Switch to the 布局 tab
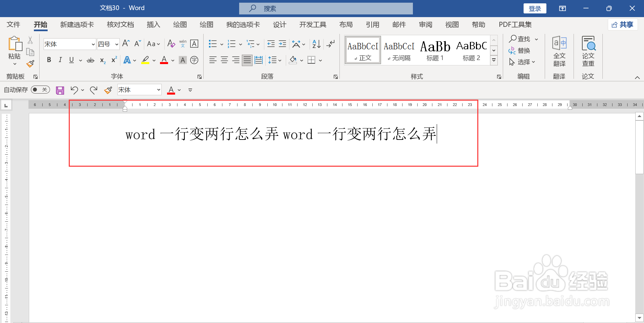Viewport: 644px width, 323px height. coord(346,24)
